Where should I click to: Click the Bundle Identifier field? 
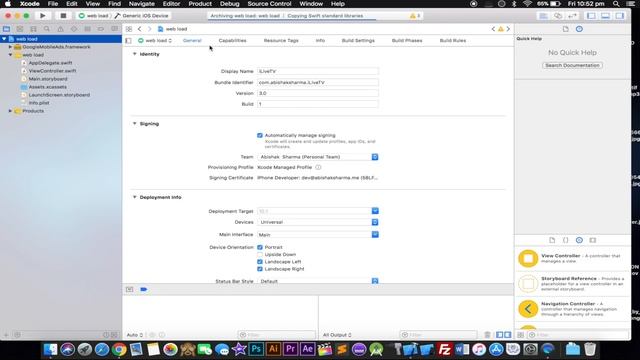coord(318,82)
